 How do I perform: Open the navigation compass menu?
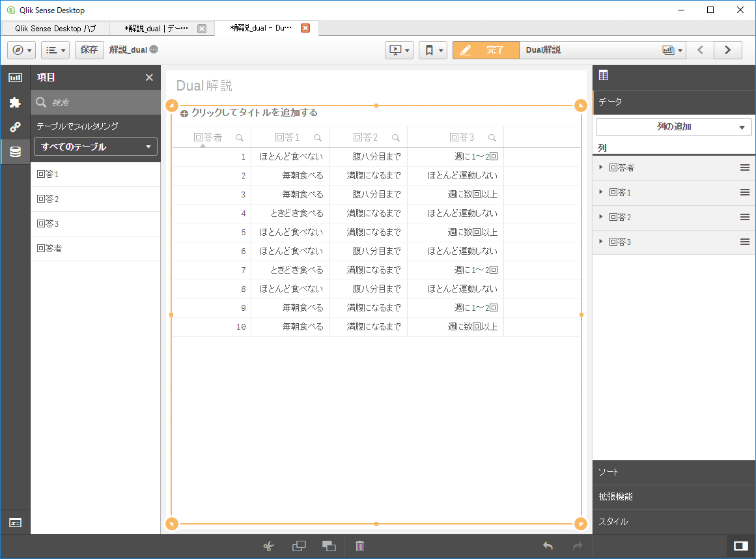click(21, 50)
